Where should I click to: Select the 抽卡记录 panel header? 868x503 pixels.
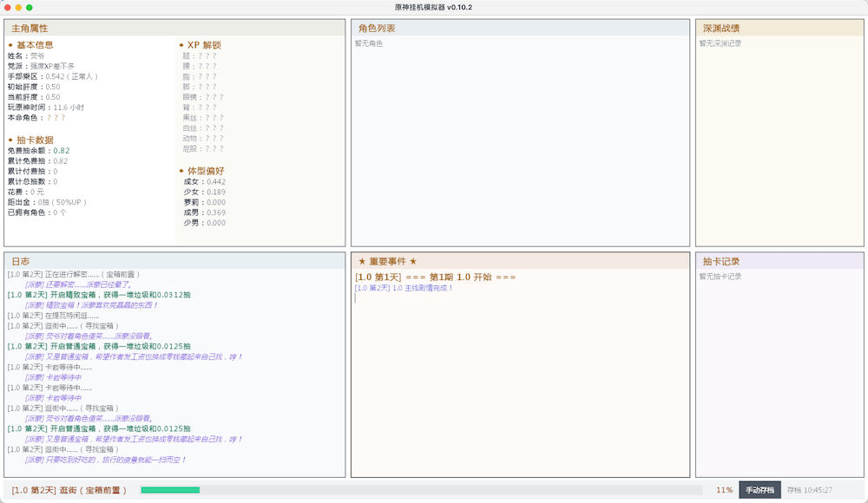coord(779,261)
